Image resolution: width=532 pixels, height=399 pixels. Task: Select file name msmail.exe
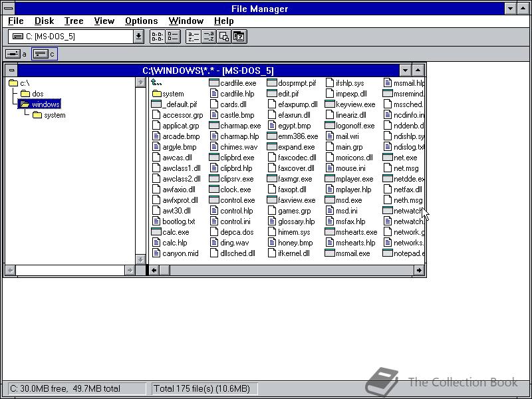tap(352, 253)
